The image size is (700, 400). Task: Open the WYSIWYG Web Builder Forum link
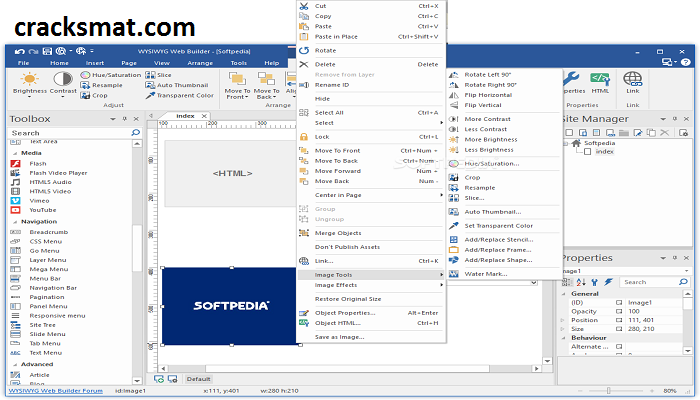[56, 391]
